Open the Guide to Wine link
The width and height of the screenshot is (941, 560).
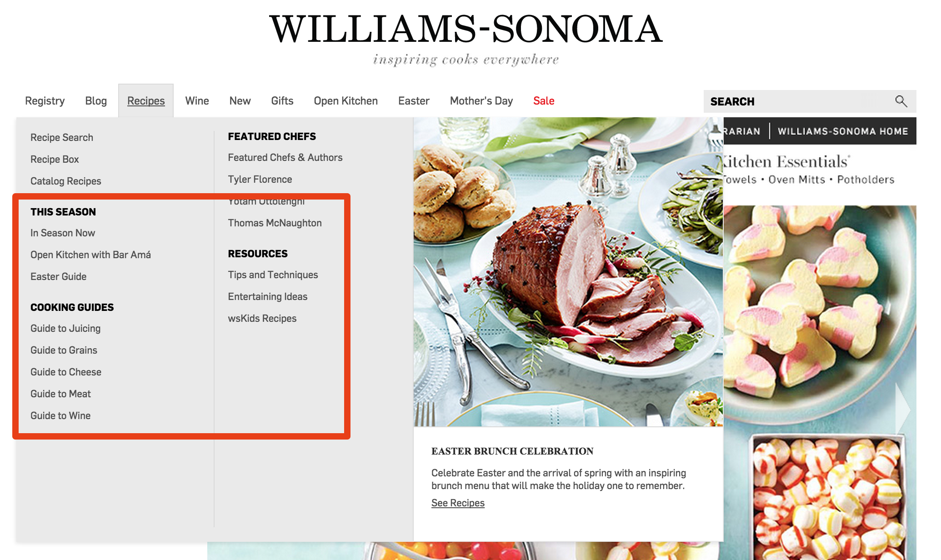tap(60, 415)
